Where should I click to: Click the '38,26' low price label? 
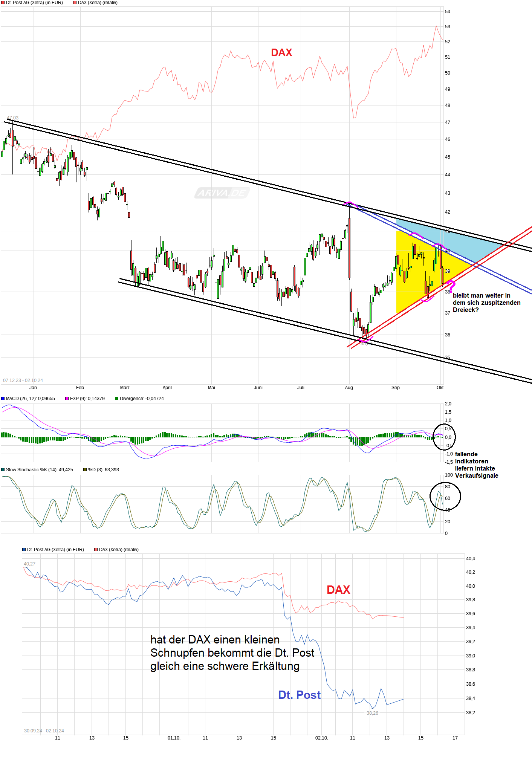[372, 713]
